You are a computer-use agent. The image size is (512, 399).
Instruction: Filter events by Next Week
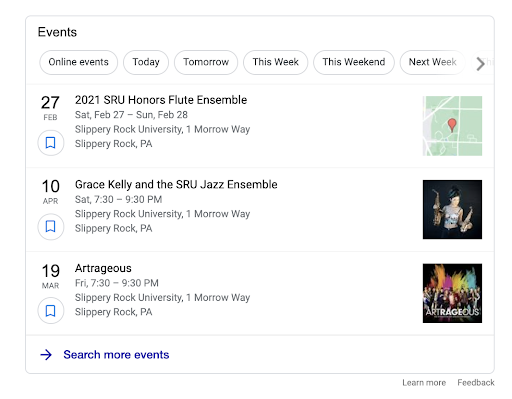click(x=432, y=62)
